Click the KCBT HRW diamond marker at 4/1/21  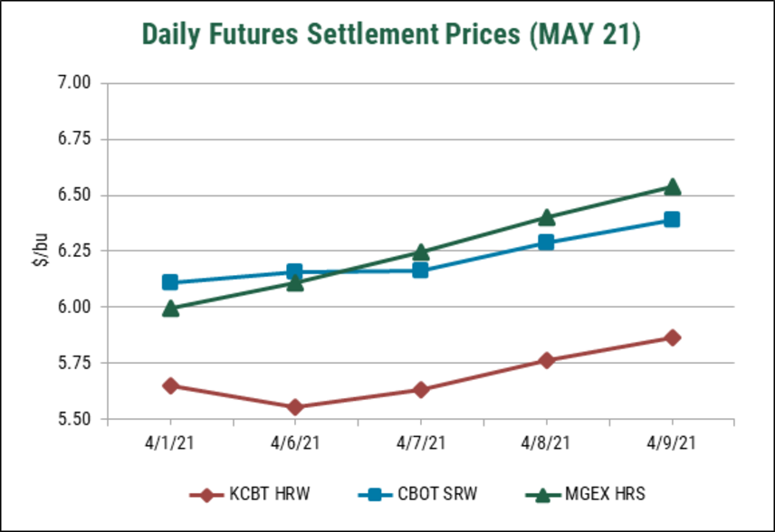click(x=170, y=385)
